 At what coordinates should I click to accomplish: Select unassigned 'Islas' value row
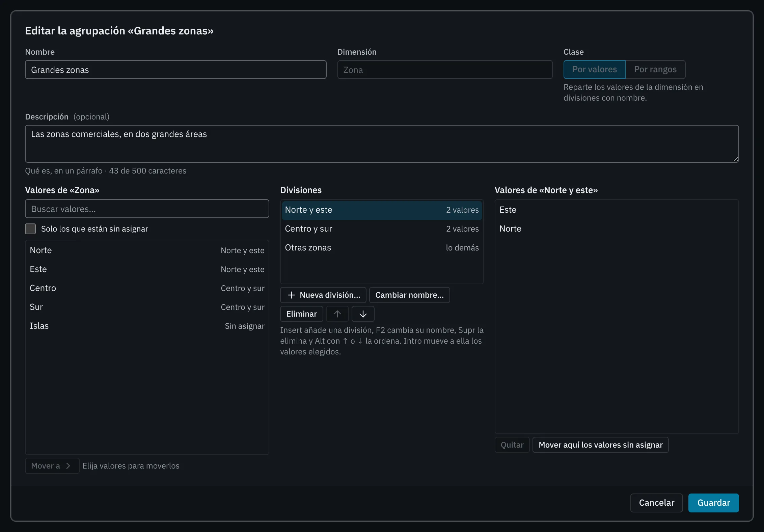147,326
